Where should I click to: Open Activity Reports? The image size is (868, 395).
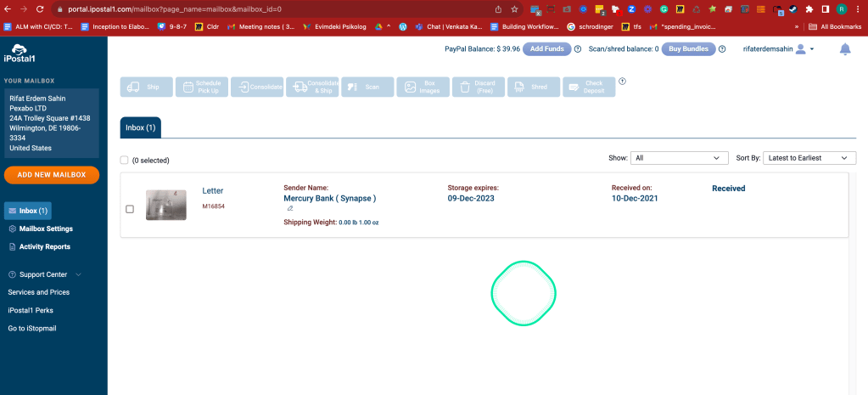click(x=39, y=246)
